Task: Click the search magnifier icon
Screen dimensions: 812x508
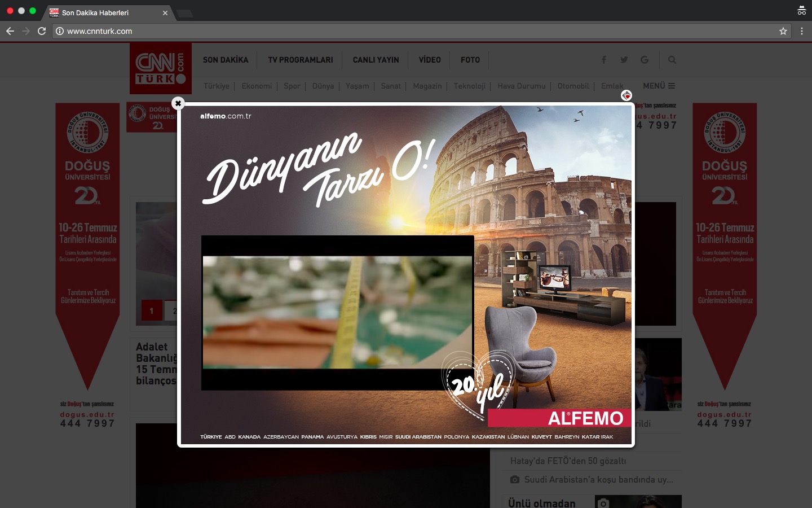Action: [x=672, y=60]
